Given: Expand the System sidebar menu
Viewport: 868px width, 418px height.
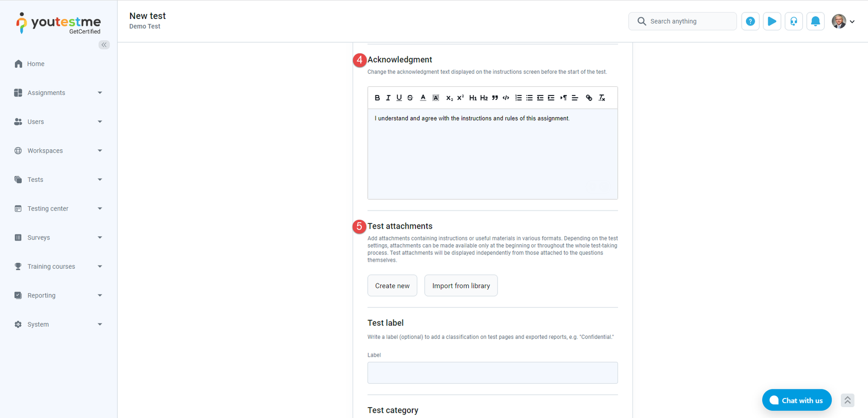Looking at the screenshot, I should pyautogui.click(x=59, y=325).
